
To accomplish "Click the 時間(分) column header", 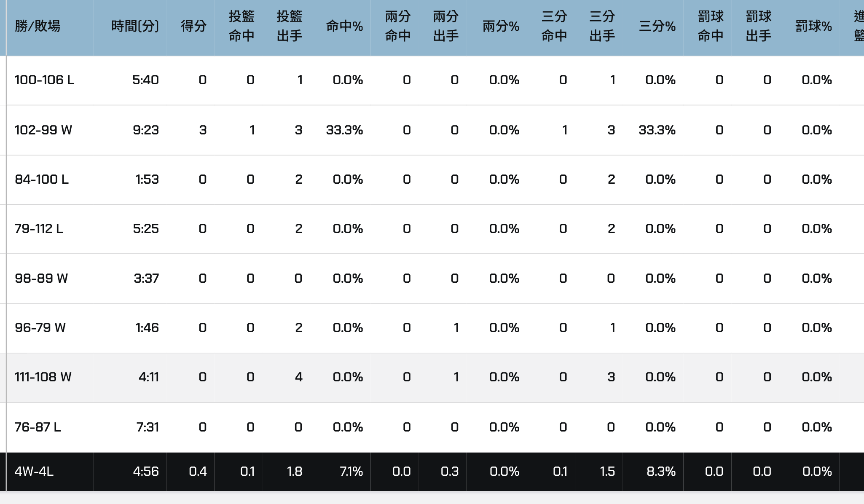I will [135, 27].
